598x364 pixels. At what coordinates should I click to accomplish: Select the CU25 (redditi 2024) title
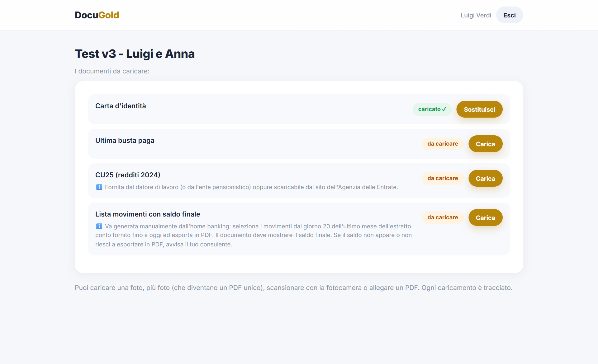pos(128,175)
